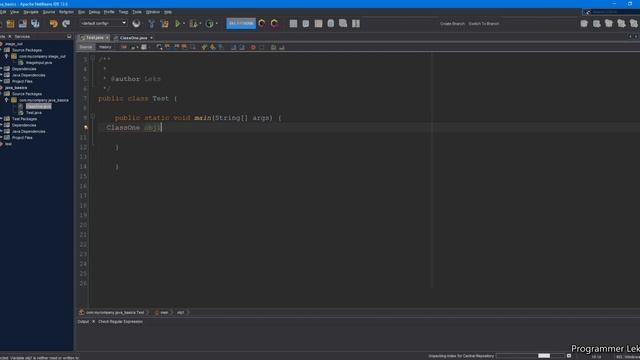Image resolution: width=640 pixels, height=360 pixels.
Task: Click the Clean and Build icon
Action: [x=164, y=24]
